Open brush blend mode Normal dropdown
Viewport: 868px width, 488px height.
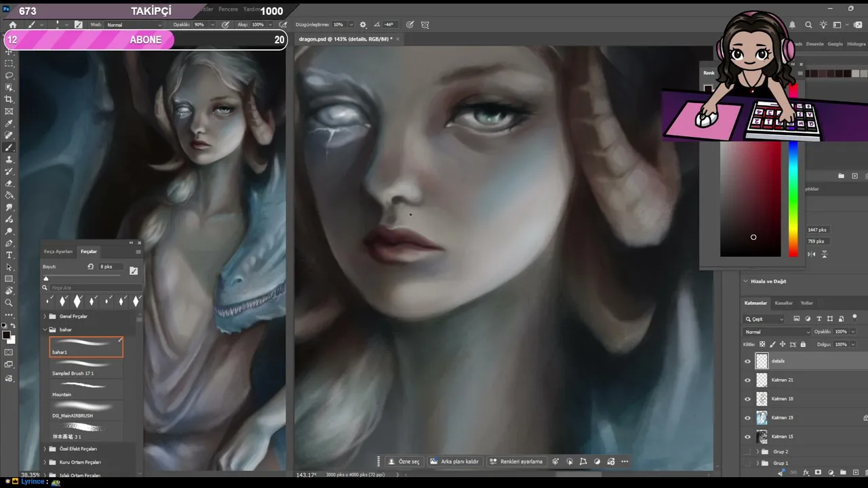[134, 25]
